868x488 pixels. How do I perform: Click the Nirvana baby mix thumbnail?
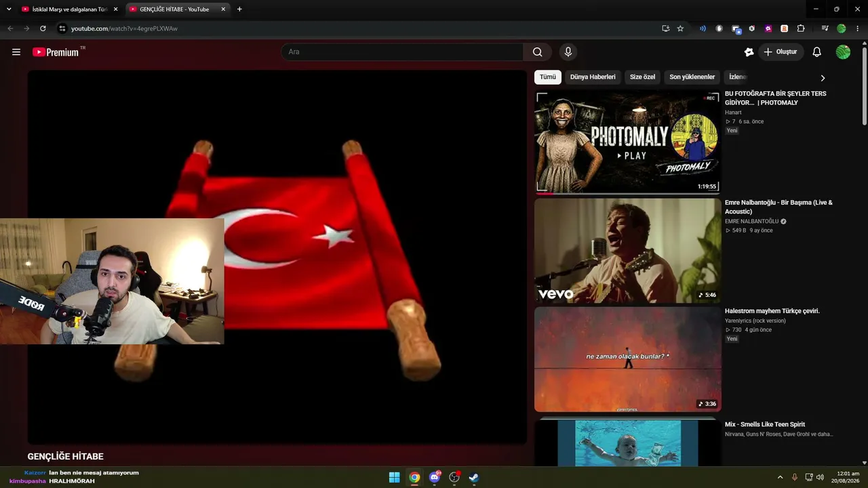click(x=627, y=442)
